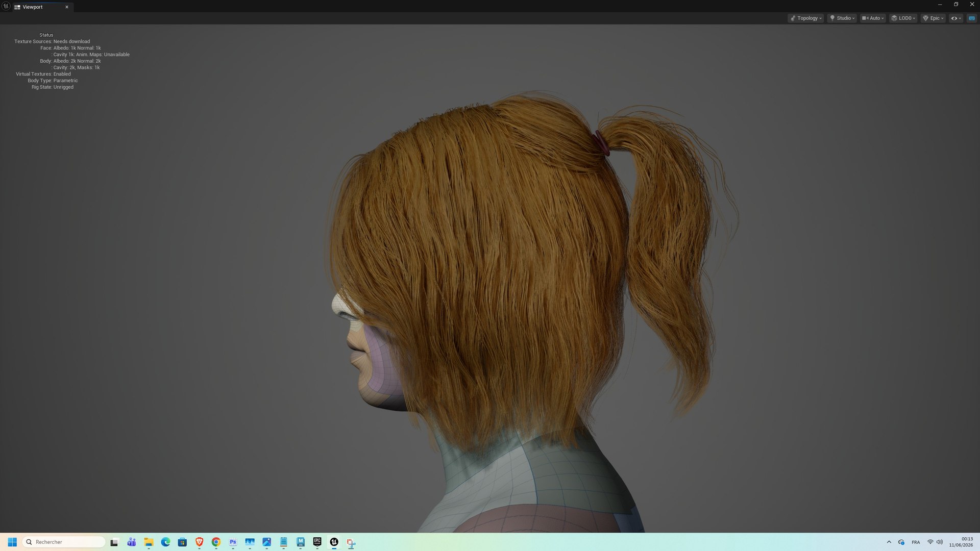Launch Microsoft Edge from the taskbar
980x551 pixels.
tap(165, 542)
